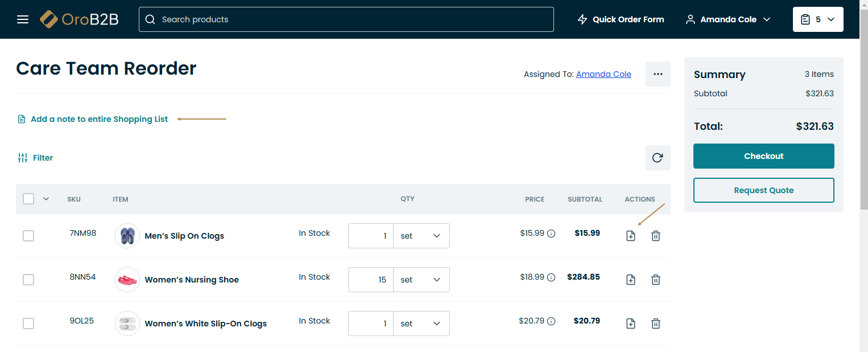The width and height of the screenshot is (868, 352).
Task: Open the hamburger main menu
Action: tap(23, 19)
